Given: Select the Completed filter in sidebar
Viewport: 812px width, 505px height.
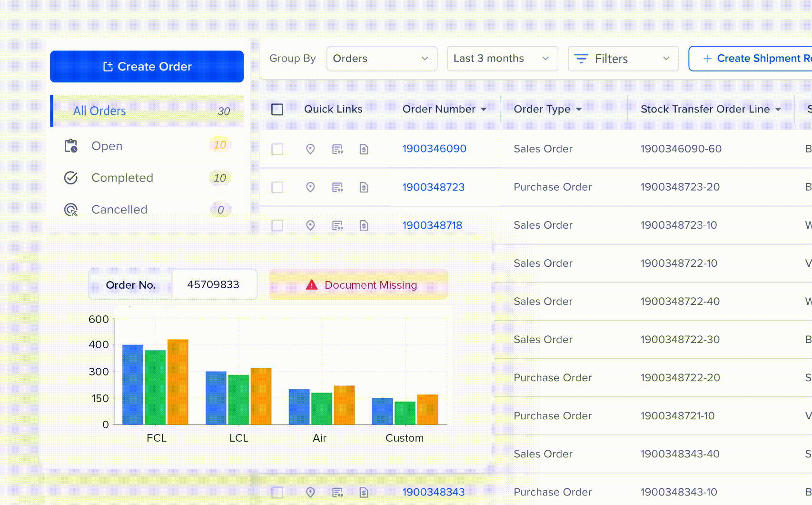Looking at the screenshot, I should click(122, 178).
